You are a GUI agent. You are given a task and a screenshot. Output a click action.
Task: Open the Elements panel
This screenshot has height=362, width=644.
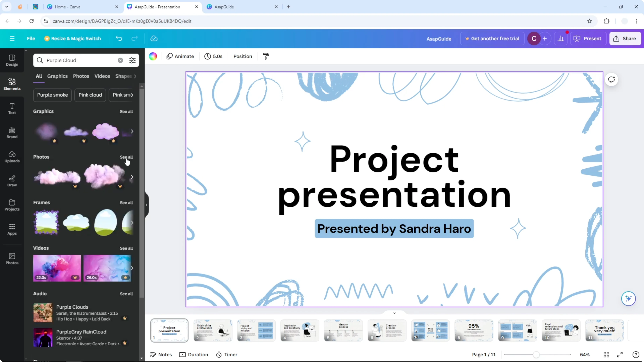click(12, 84)
